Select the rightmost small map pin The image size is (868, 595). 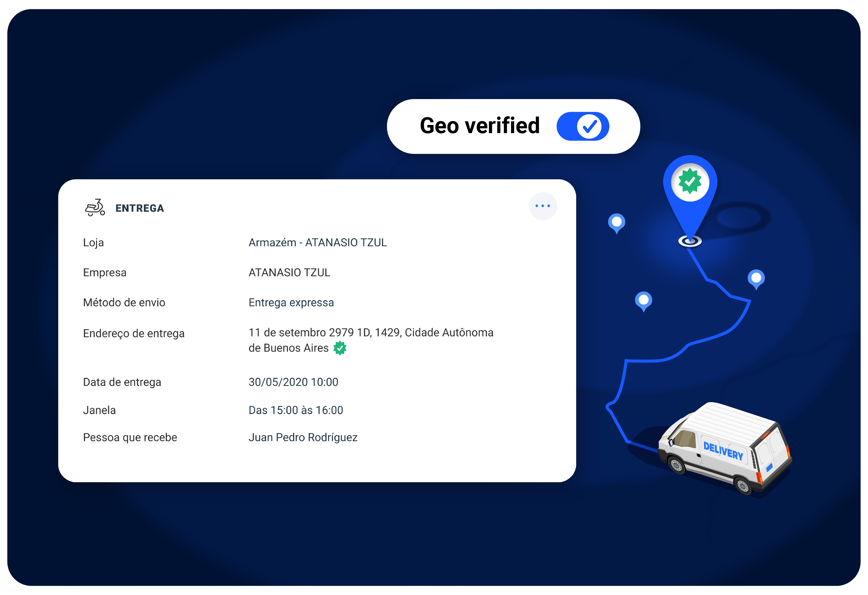pos(756,278)
